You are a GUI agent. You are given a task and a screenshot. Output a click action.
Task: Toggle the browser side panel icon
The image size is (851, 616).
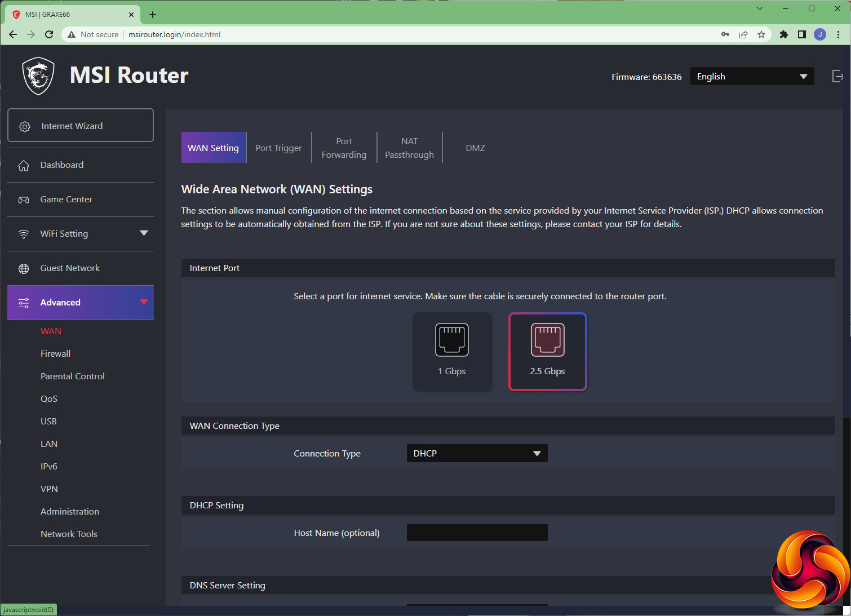click(x=802, y=34)
